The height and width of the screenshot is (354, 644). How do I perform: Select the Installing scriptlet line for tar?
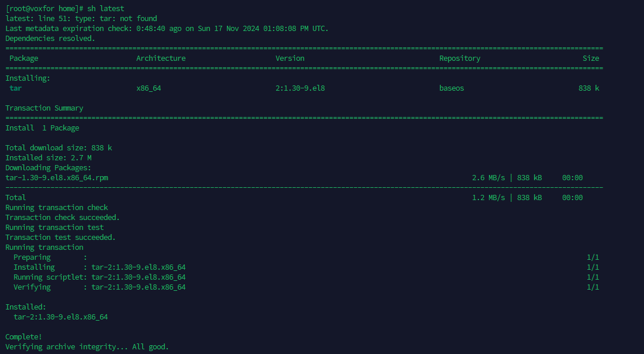point(99,277)
